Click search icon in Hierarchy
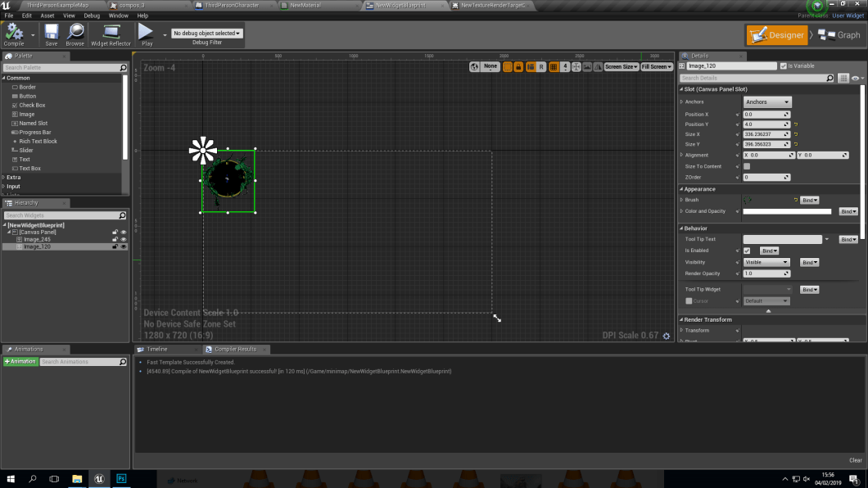This screenshot has height=488, width=868. point(122,215)
